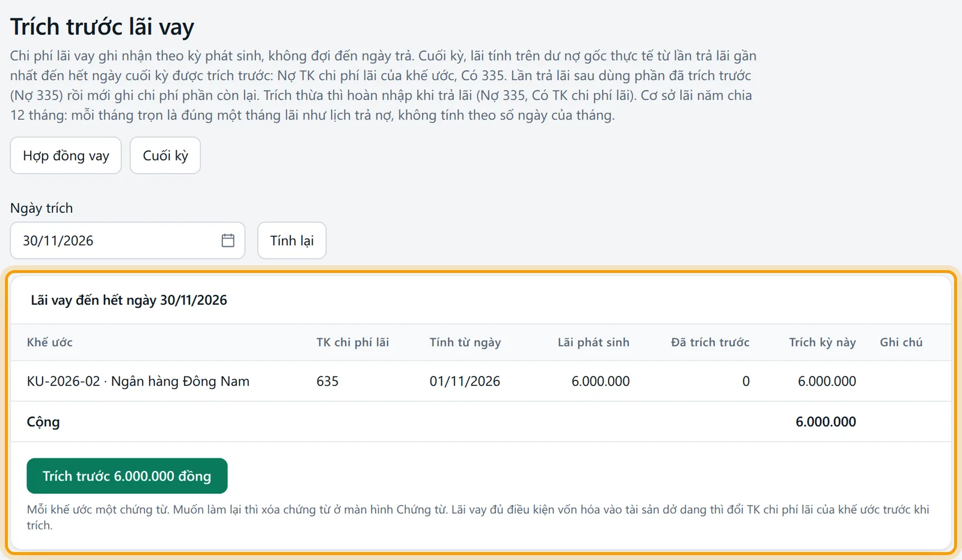
Task: Select the Khế ước column header
Action: pos(50,342)
